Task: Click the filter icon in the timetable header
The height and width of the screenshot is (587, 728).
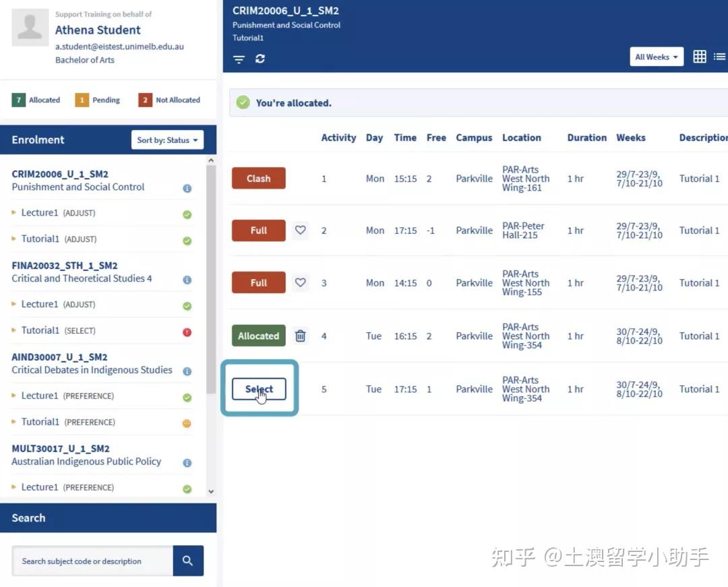Action: coord(239,59)
